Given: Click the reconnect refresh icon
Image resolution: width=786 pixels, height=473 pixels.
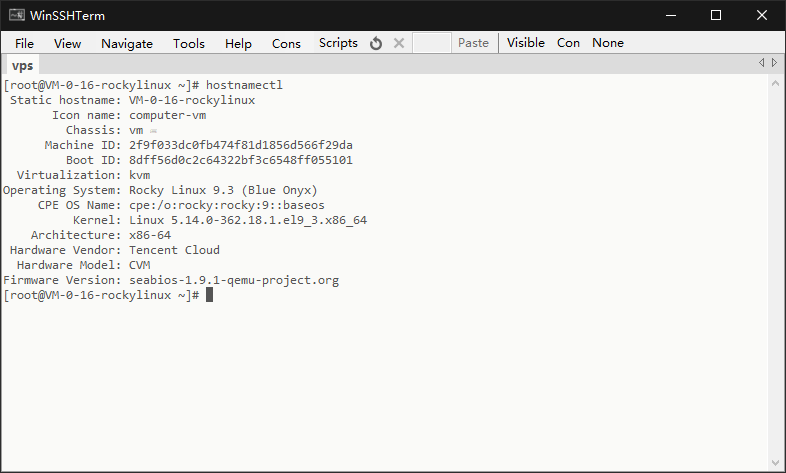Looking at the screenshot, I should 376,43.
